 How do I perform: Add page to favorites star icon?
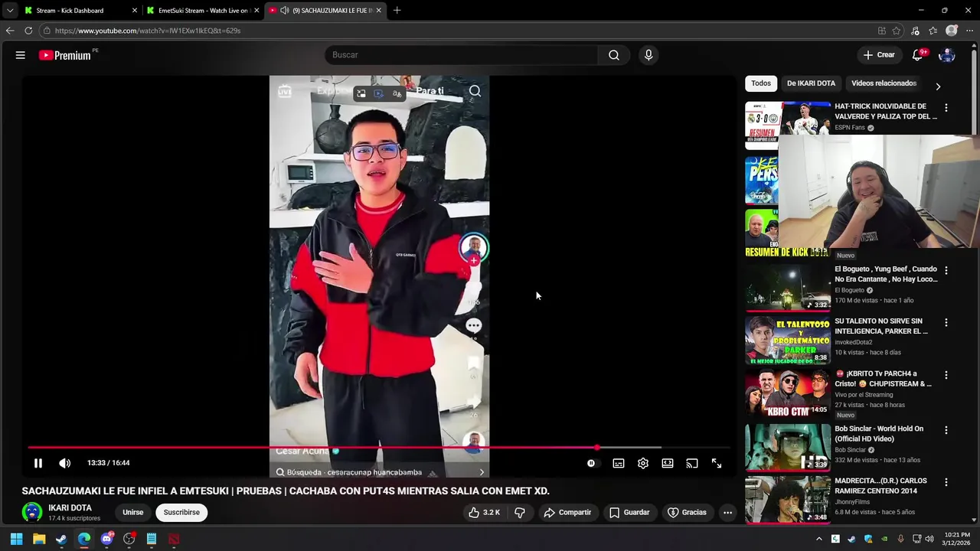tap(897, 31)
